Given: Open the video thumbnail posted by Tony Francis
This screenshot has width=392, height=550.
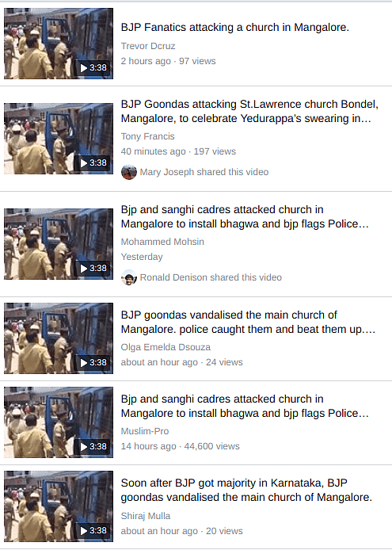Looking at the screenshot, I should pos(59,139).
